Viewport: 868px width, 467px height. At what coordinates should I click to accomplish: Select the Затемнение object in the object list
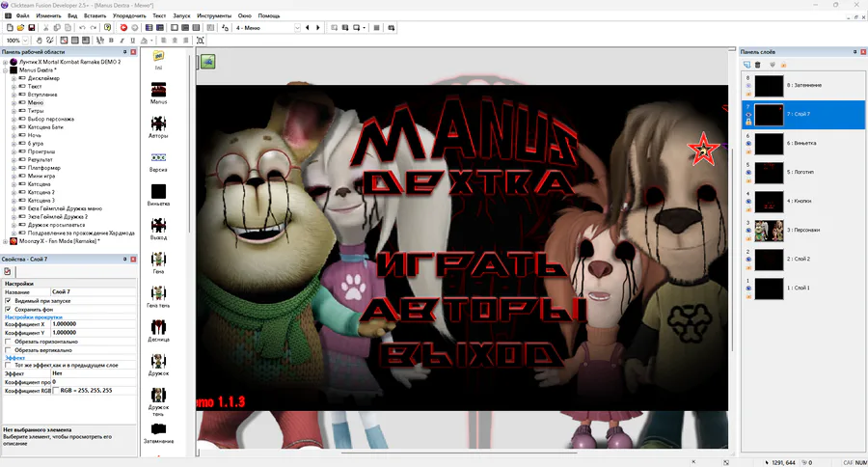pyautogui.click(x=158, y=432)
